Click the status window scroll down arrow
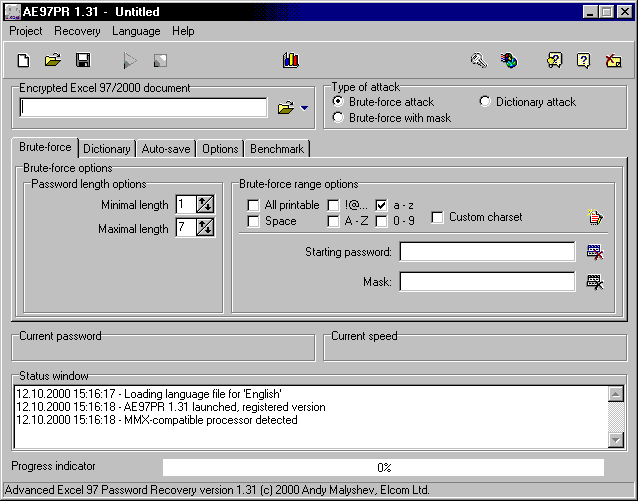This screenshot has height=501, width=638. (616, 440)
